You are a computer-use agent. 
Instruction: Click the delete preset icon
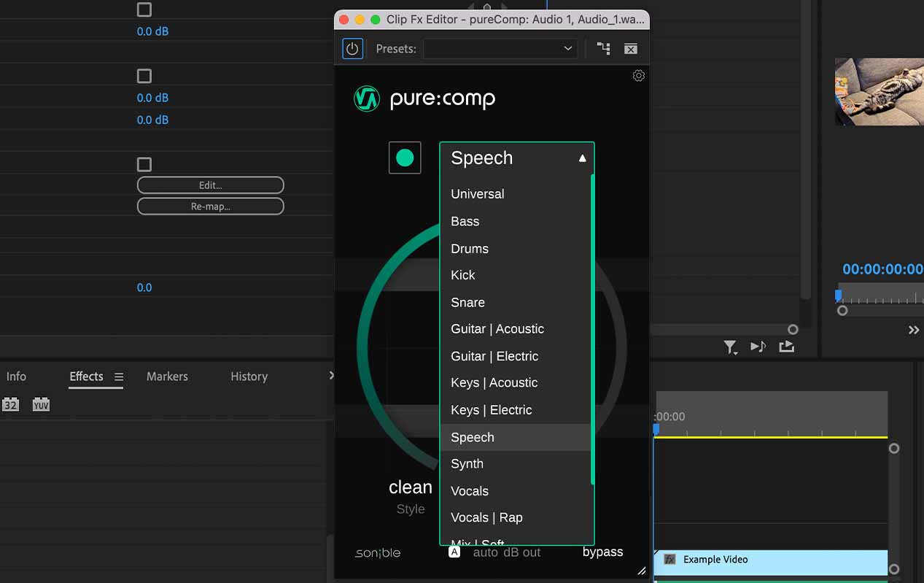click(631, 49)
